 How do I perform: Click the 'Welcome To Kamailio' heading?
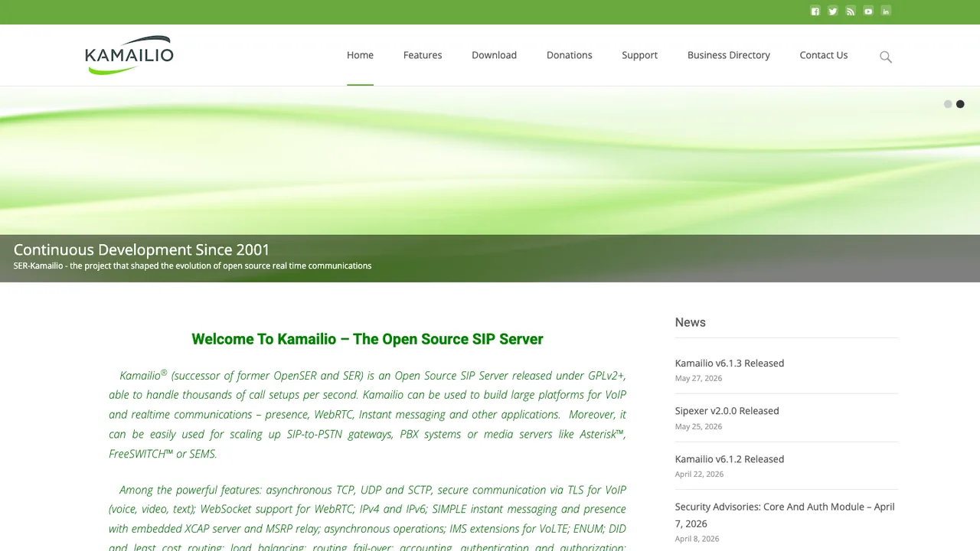pyautogui.click(x=367, y=339)
